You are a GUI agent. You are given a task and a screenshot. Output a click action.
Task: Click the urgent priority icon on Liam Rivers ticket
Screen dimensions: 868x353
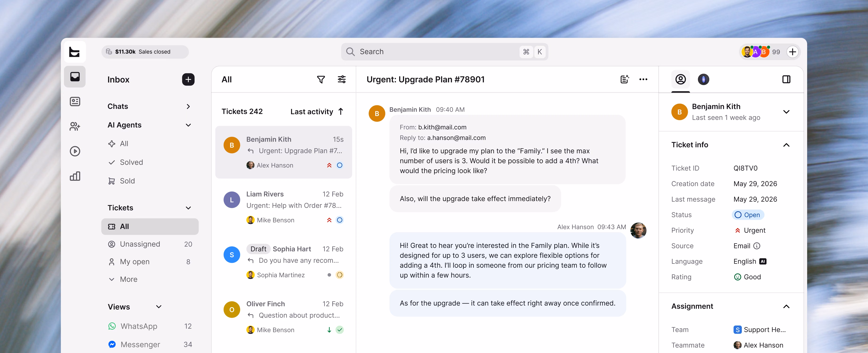click(x=329, y=220)
